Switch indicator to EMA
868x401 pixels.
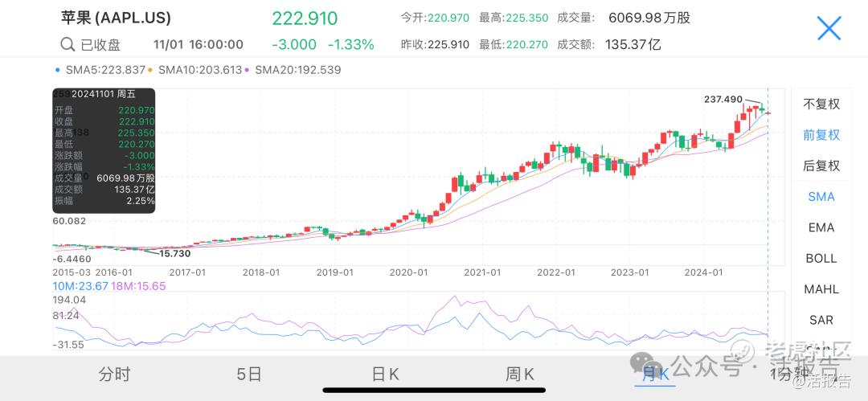(821, 227)
